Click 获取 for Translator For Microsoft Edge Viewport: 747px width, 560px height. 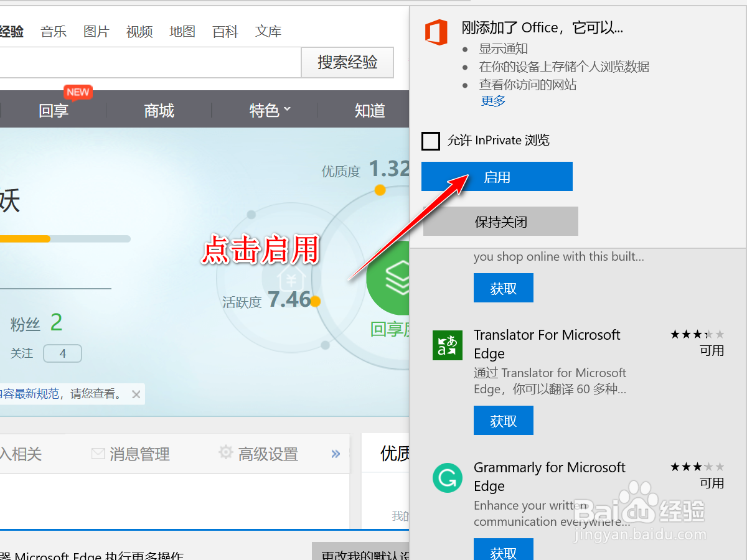point(504,421)
